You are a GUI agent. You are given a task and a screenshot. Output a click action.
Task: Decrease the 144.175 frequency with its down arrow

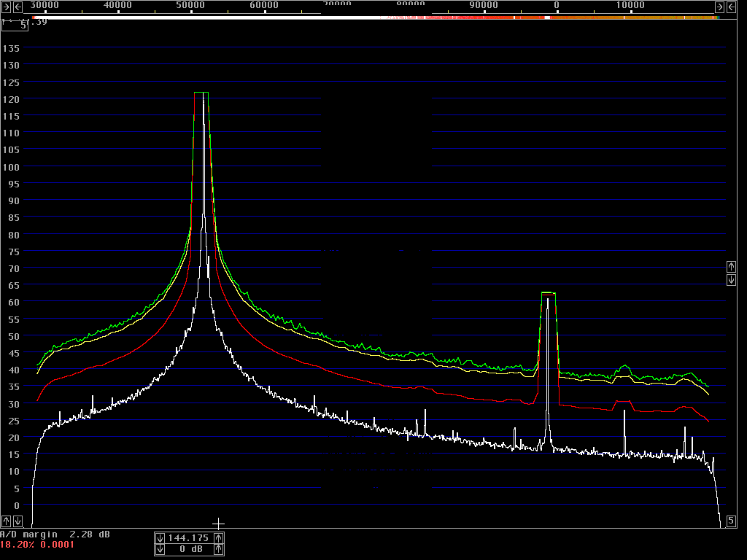click(160, 538)
